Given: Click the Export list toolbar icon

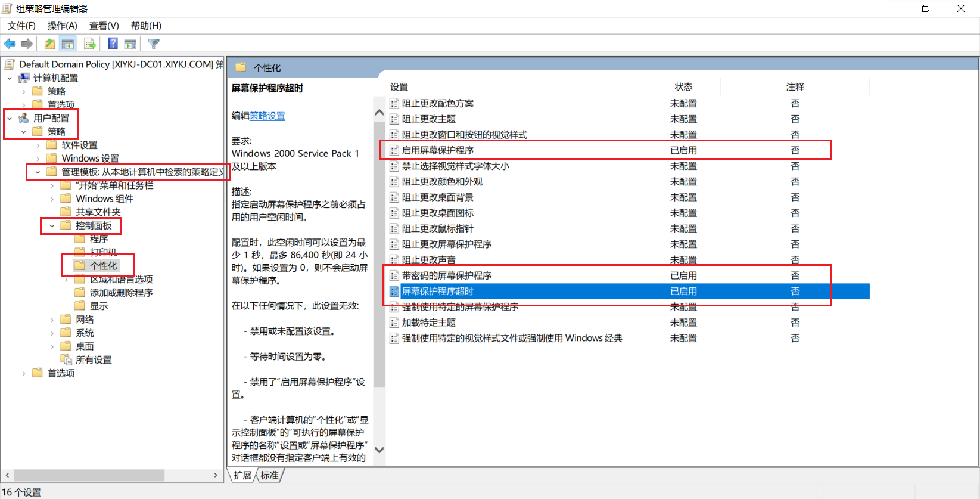Looking at the screenshot, I should click(90, 44).
